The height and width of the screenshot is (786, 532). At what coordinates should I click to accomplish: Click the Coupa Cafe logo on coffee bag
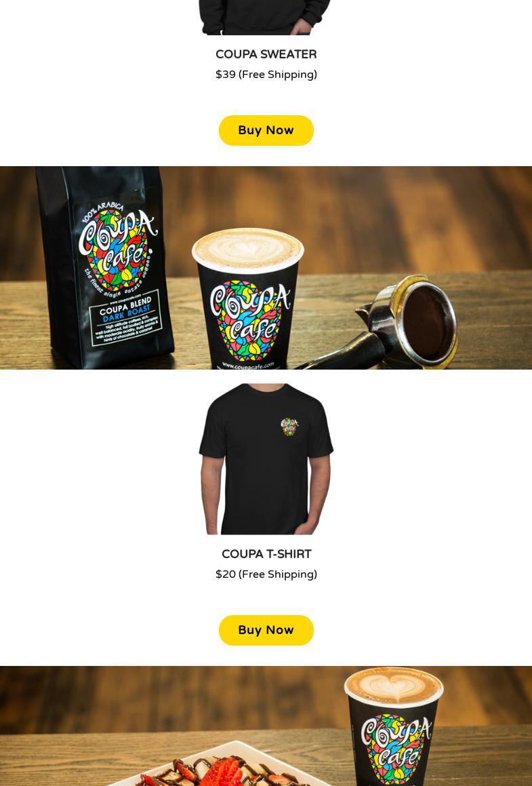(118, 249)
